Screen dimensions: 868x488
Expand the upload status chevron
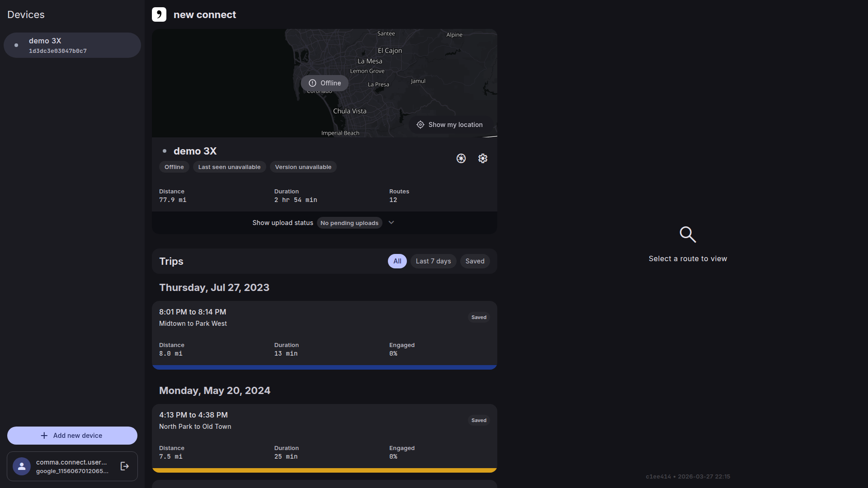click(x=392, y=223)
